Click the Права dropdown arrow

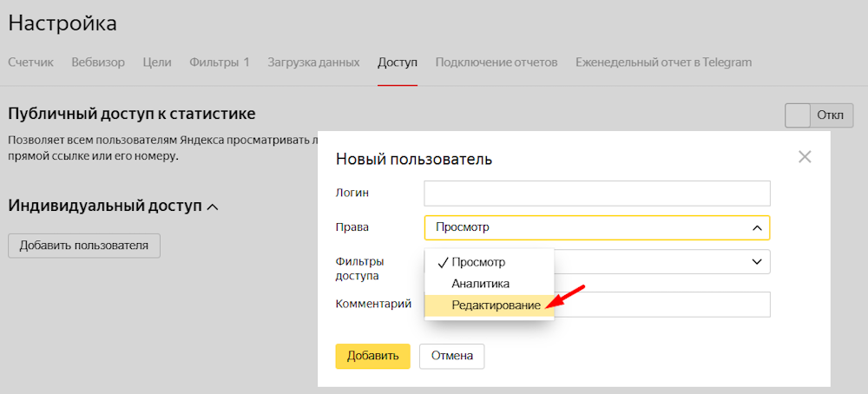[756, 227]
